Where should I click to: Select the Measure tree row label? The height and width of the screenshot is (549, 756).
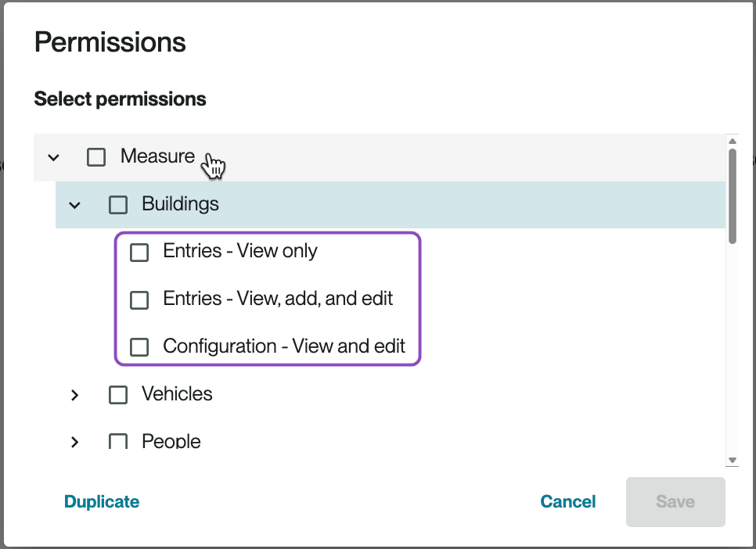click(x=157, y=156)
